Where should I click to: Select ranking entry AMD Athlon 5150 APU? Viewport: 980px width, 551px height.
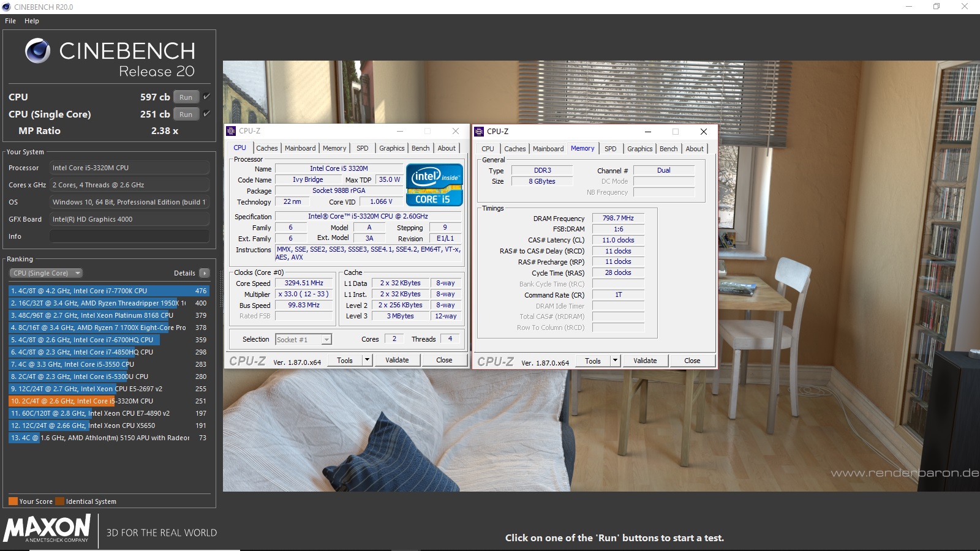tap(109, 438)
